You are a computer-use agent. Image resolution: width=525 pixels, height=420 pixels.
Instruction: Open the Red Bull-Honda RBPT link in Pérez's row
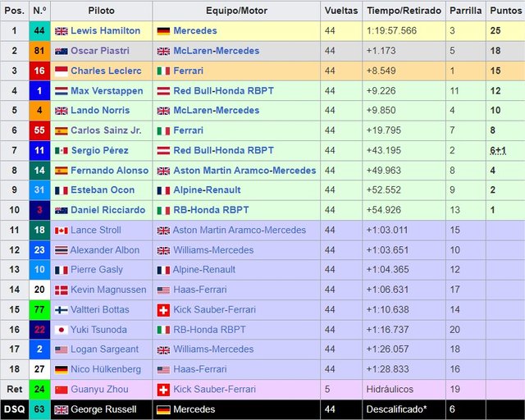(224, 150)
